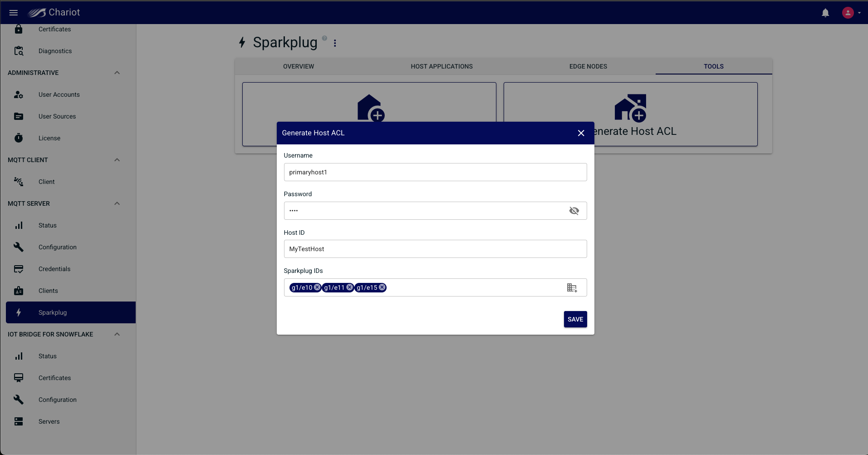Collapse the ADMINISTRATIVE section
Viewport: 868px width, 455px height.
click(117, 73)
